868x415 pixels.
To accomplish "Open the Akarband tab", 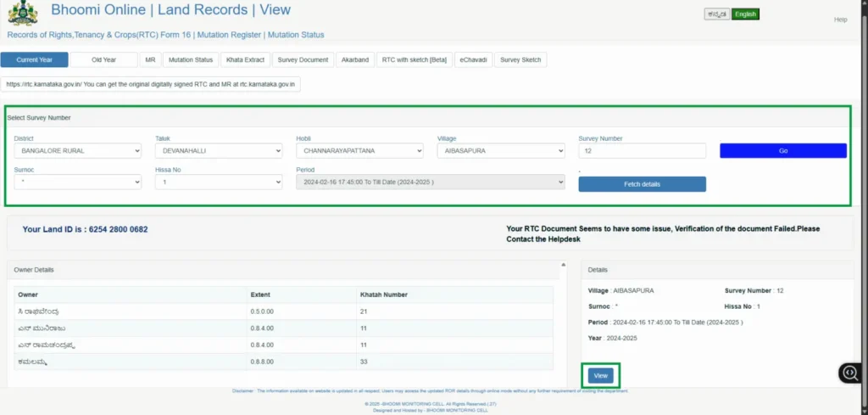I will pyautogui.click(x=355, y=60).
